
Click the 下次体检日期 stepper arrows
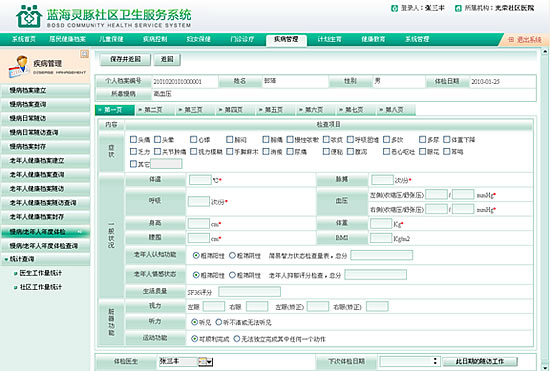click(435, 361)
